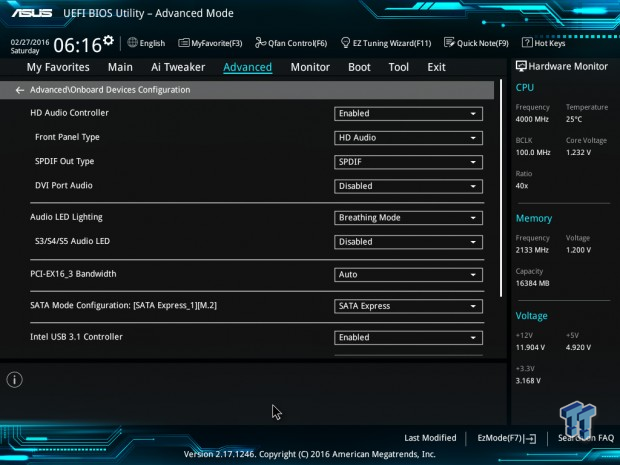The width and height of the screenshot is (620, 465).
Task: Switch to EzMode(F7) text
Action: [x=500, y=438]
